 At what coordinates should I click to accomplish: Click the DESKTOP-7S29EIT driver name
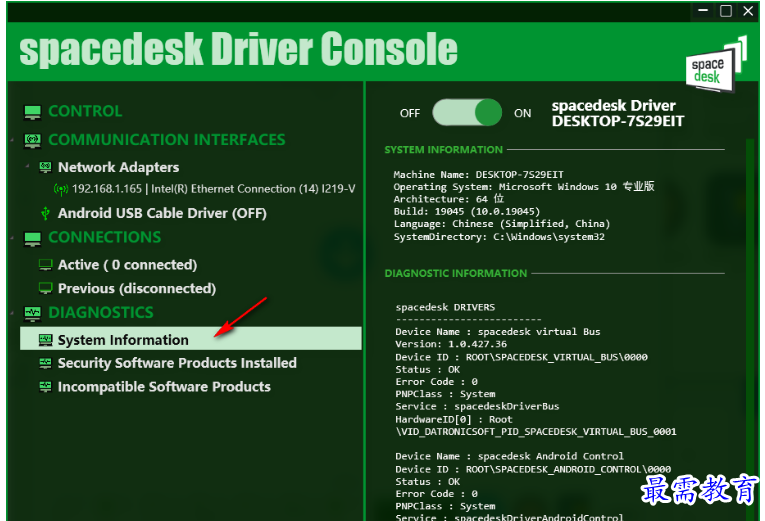point(618,121)
